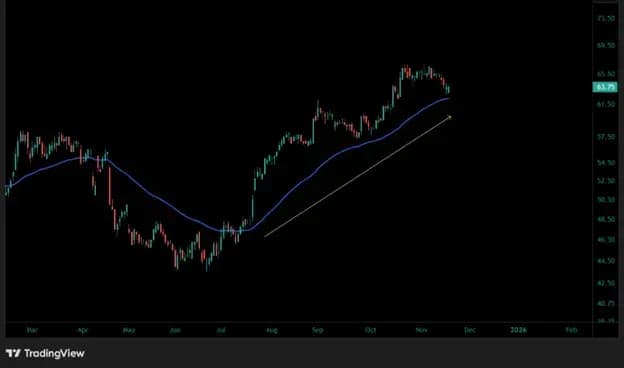Click the 65.50 price axis label

pyautogui.click(x=606, y=74)
